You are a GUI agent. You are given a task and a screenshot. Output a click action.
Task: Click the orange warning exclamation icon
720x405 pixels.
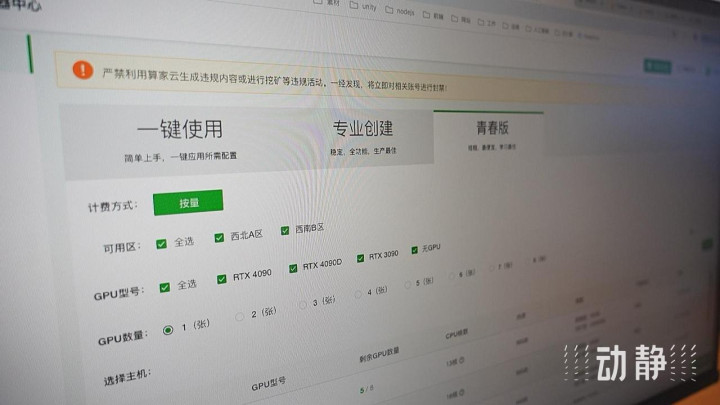[x=83, y=70]
